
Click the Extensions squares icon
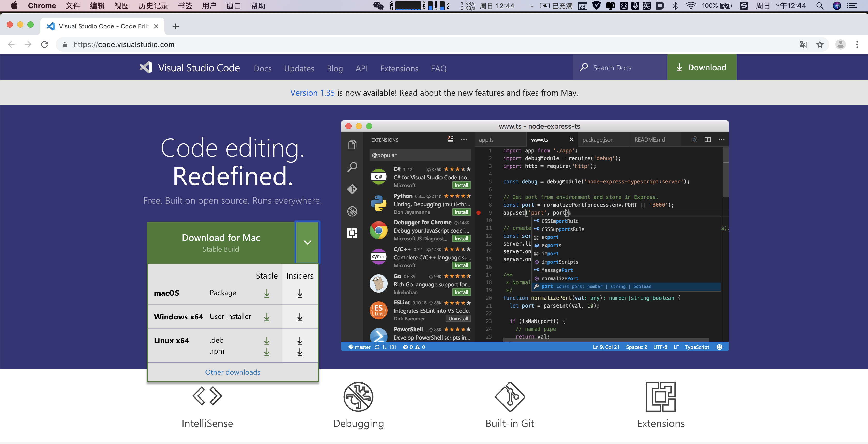[x=661, y=396]
